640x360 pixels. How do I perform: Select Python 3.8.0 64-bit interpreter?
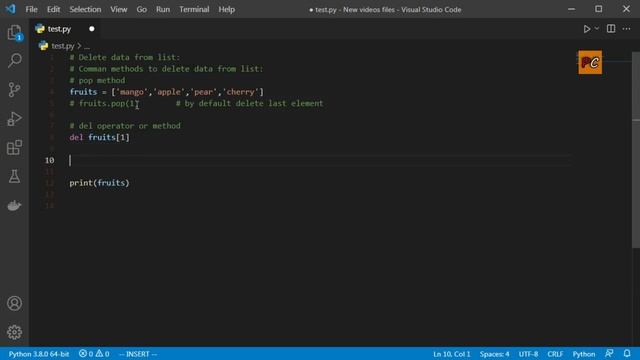click(x=39, y=353)
